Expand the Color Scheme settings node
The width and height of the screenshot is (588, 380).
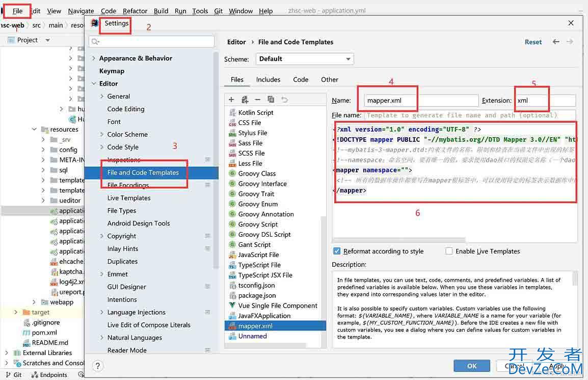(x=101, y=134)
